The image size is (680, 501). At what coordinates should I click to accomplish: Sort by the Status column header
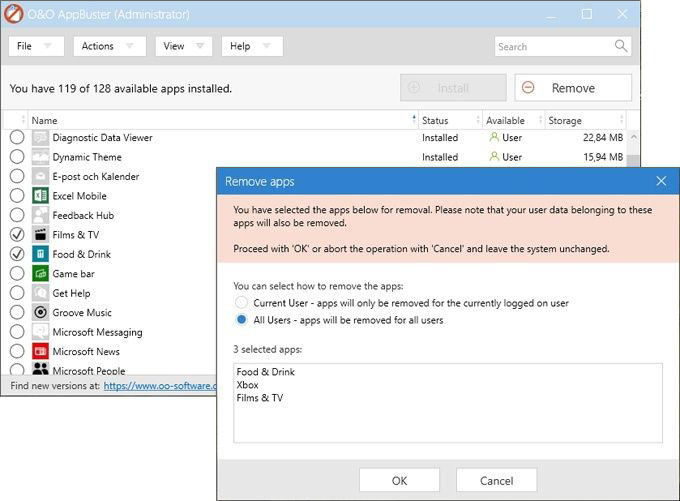click(x=450, y=120)
